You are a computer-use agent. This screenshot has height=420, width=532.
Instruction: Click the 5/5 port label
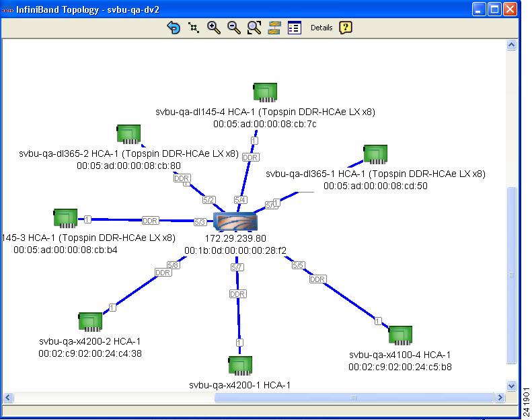point(298,265)
